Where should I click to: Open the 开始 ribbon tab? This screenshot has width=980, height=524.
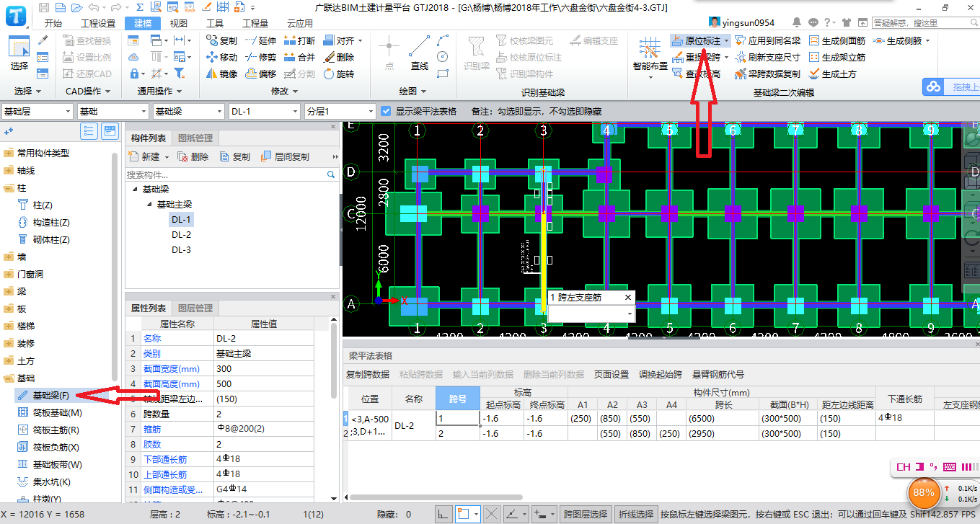(53, 23)
